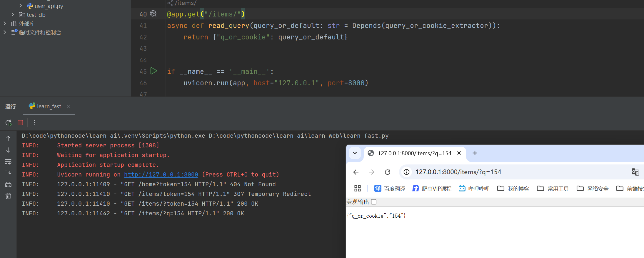This screenshot has height=258, width=644.
Task: Click the scroll up arrow in console
Action: tap(8, 139)
